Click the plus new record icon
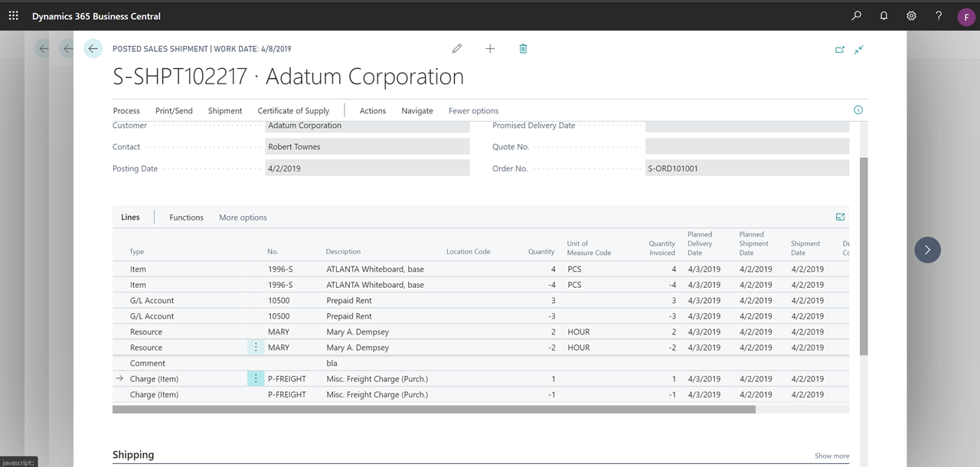The width and height of the screenshot is (980, 467). point(490,48)
